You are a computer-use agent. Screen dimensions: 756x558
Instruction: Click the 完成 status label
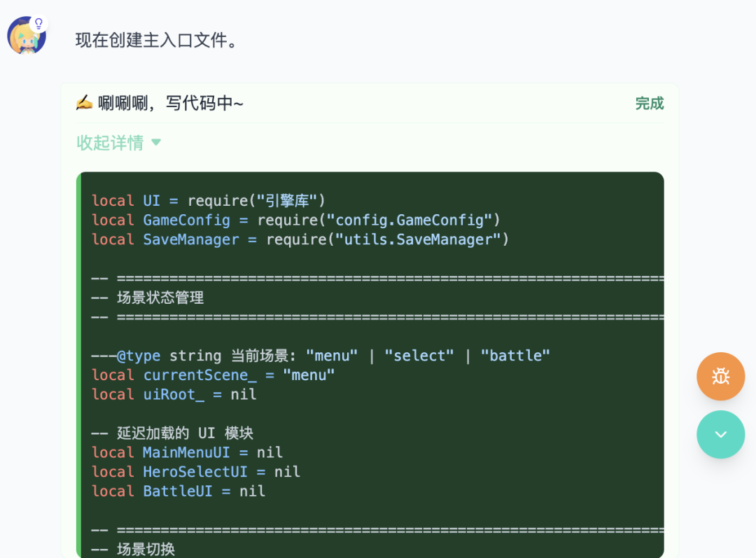click(x=650, y=103)
